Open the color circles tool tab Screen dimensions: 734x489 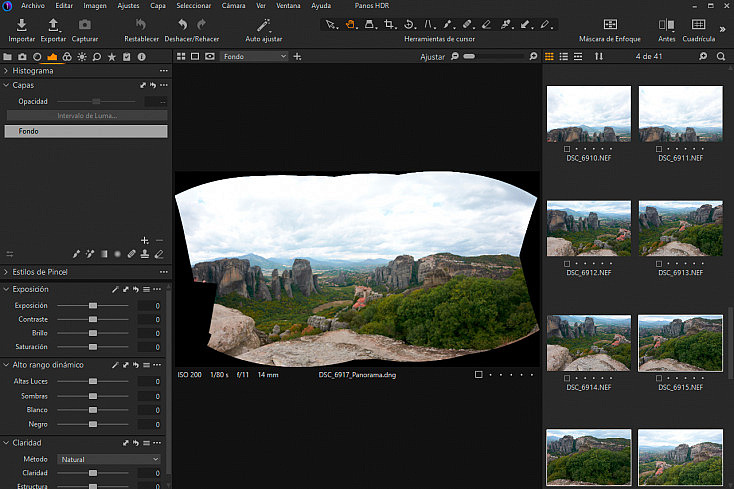point(67,57)
